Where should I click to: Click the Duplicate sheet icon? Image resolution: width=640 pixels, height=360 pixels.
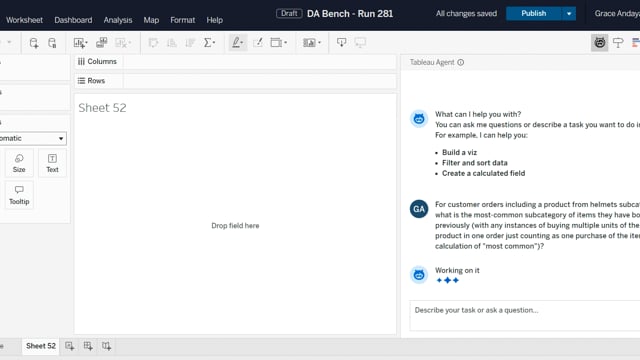pyautogui.click(x=101, y=42)
